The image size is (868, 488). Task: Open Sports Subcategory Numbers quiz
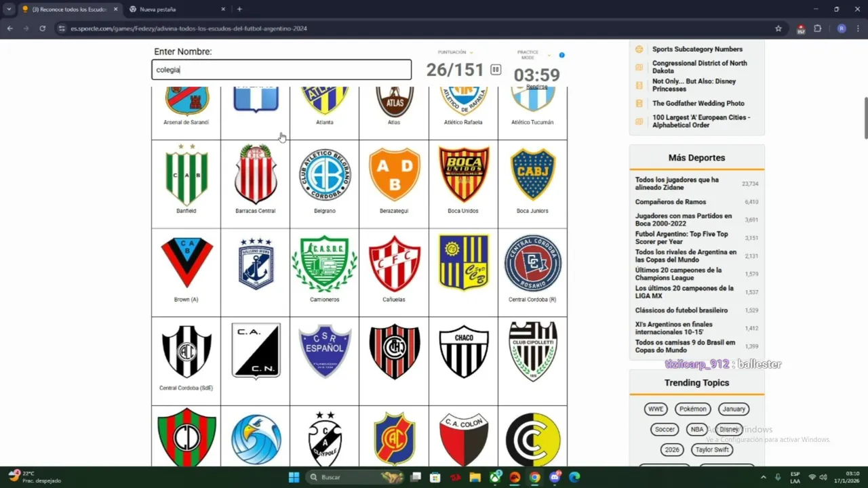pos(697,49)
